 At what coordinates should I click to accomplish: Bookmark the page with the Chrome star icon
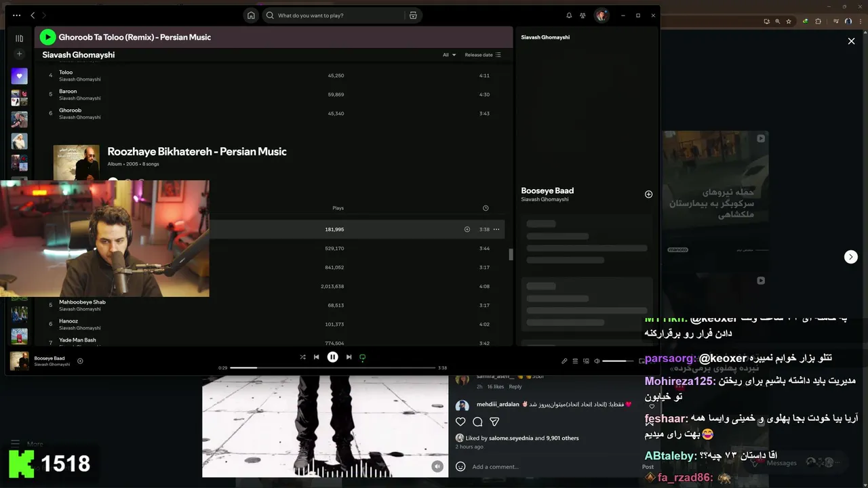[x=789, y=21]
